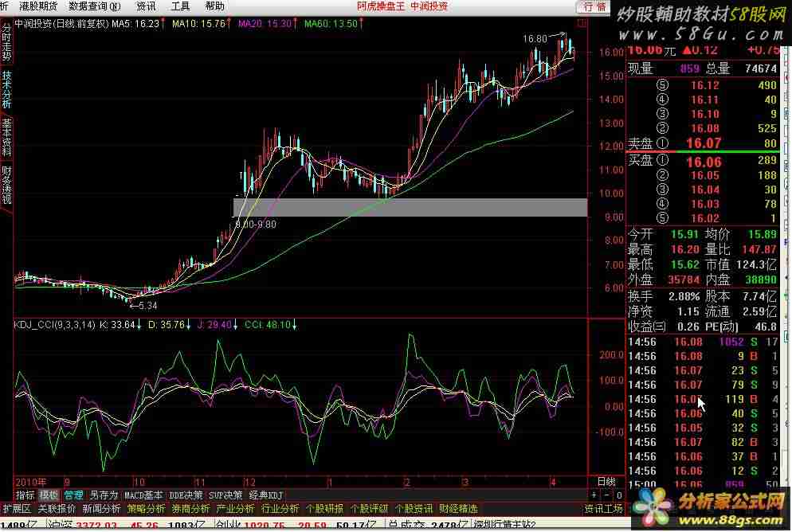This screenshot has height=532, width=792.
Task: Click the 行情 button at top right
Action: (x=594, y=6)
